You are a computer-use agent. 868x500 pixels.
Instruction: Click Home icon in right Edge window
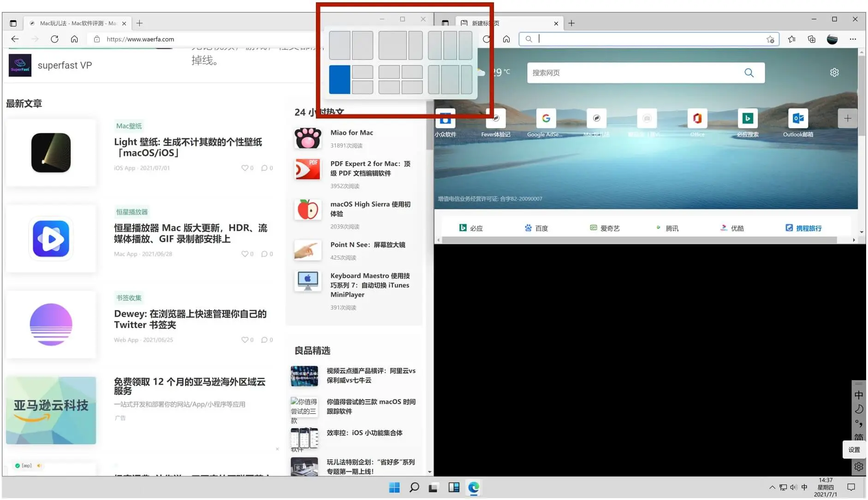point(506,39)
